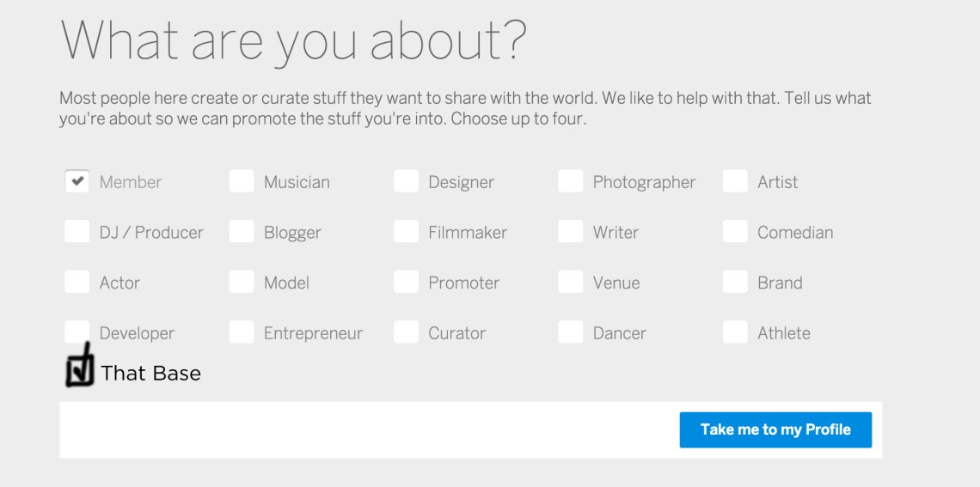This screenshot has height=487, width=980.
Task: Select the Brand checkbox
Action: (x=735, y=283)
